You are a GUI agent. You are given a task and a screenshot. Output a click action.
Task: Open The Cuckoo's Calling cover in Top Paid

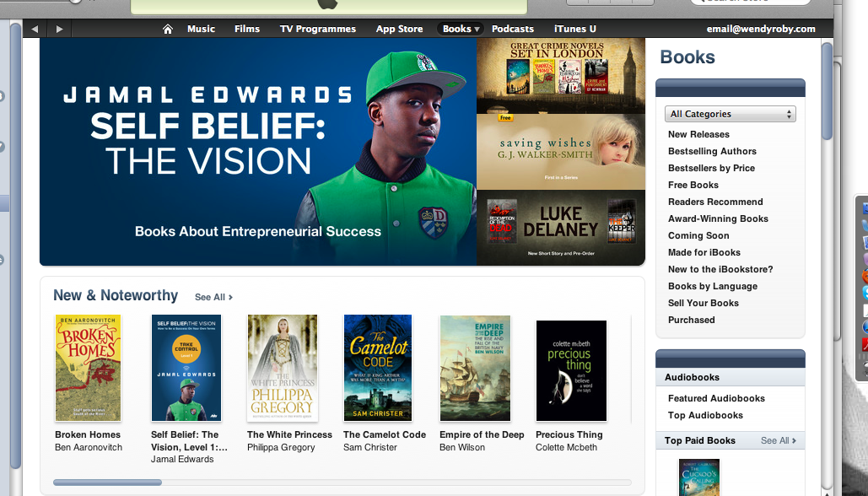point(699,477)
